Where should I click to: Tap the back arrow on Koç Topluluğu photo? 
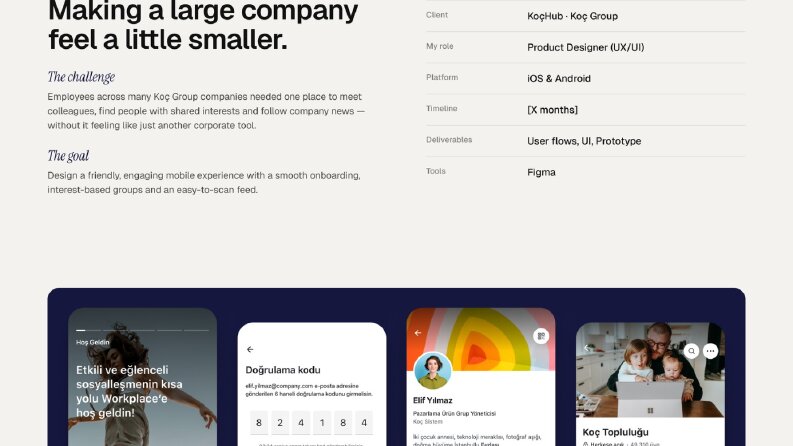coord(587,348)
